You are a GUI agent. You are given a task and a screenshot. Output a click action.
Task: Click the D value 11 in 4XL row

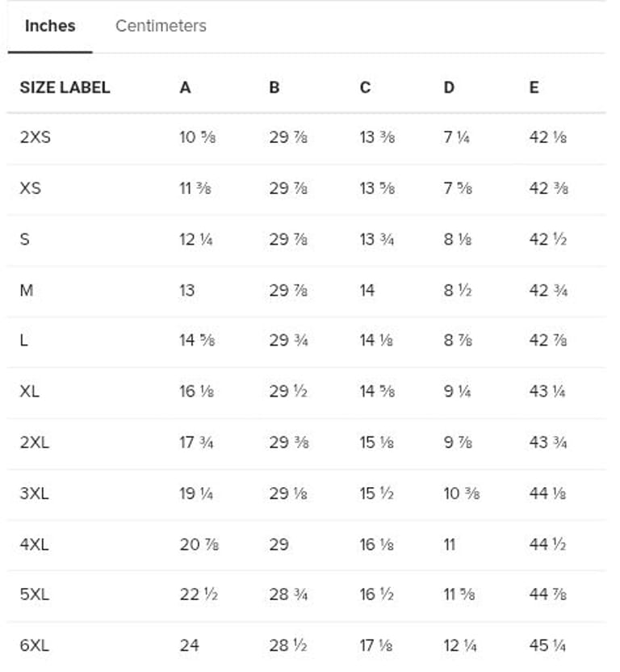point(449,544)
